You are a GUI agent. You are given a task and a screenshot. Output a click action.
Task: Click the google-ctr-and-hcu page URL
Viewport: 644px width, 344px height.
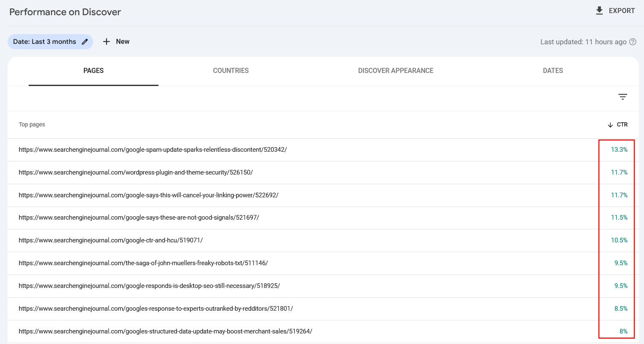pos(110,240)
